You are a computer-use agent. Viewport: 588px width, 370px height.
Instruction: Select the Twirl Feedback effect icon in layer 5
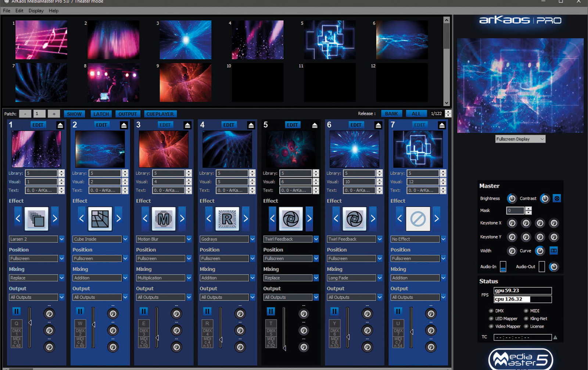click(x=291, y=219)
